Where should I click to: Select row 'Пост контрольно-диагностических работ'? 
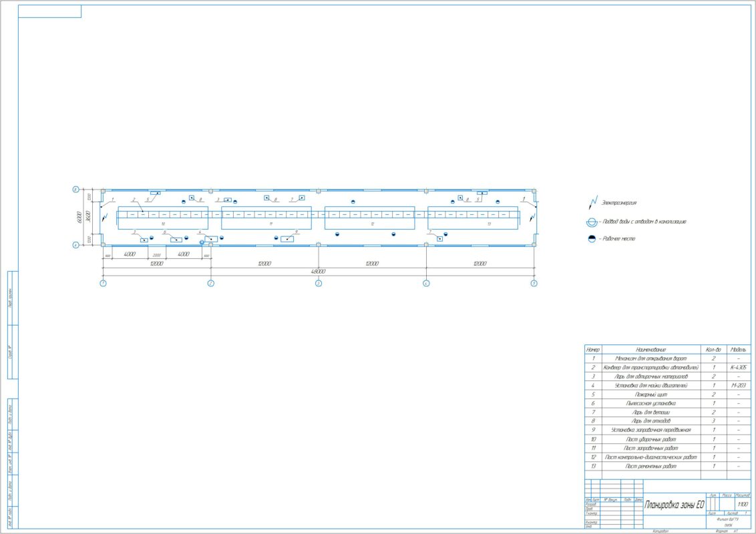668,457
